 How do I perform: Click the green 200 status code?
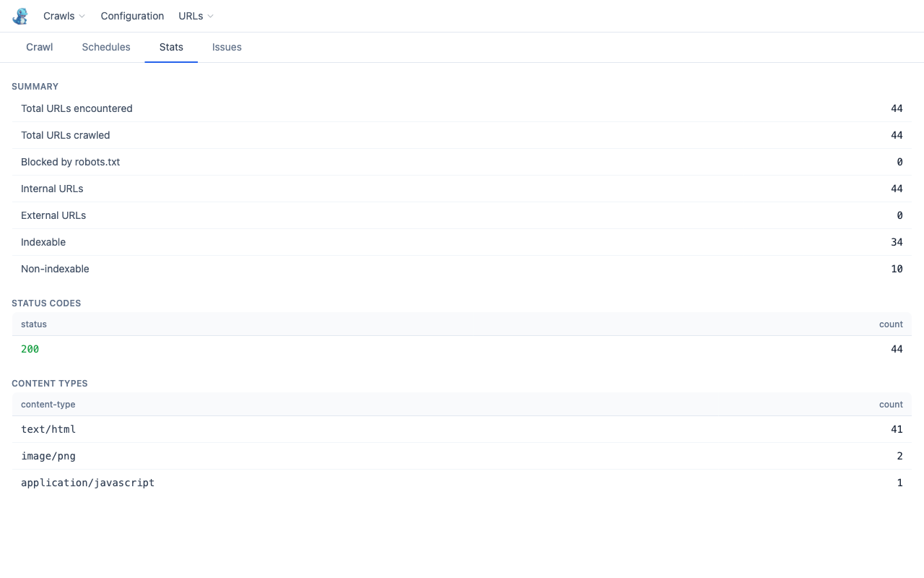pos(30,349)
